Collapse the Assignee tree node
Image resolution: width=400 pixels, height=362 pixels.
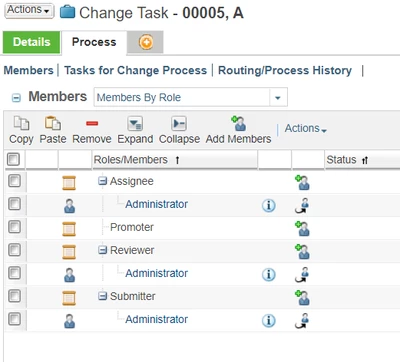click(x=103, y=181)
